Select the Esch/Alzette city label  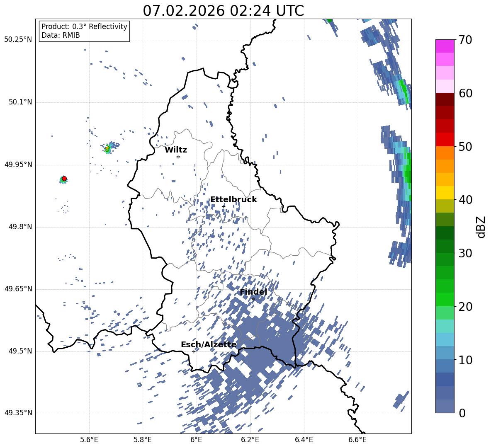tap(209, 345)
